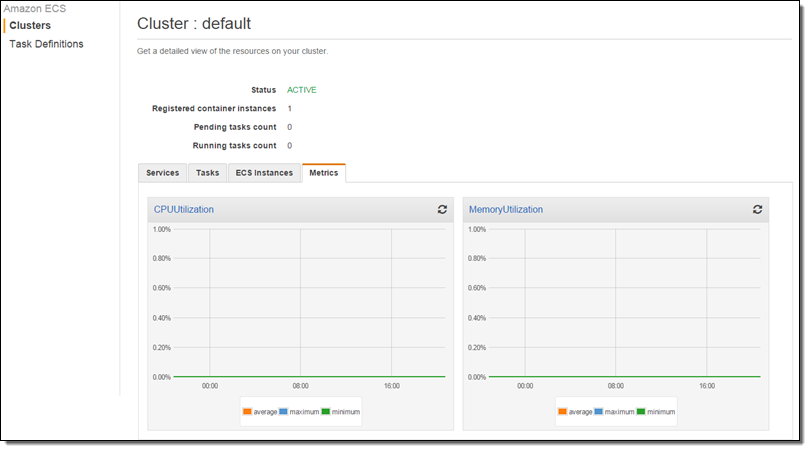The height and width of the screenshot is (451, 810).
Task: Click the green ACTIVE status text
Action: [301, 90]
